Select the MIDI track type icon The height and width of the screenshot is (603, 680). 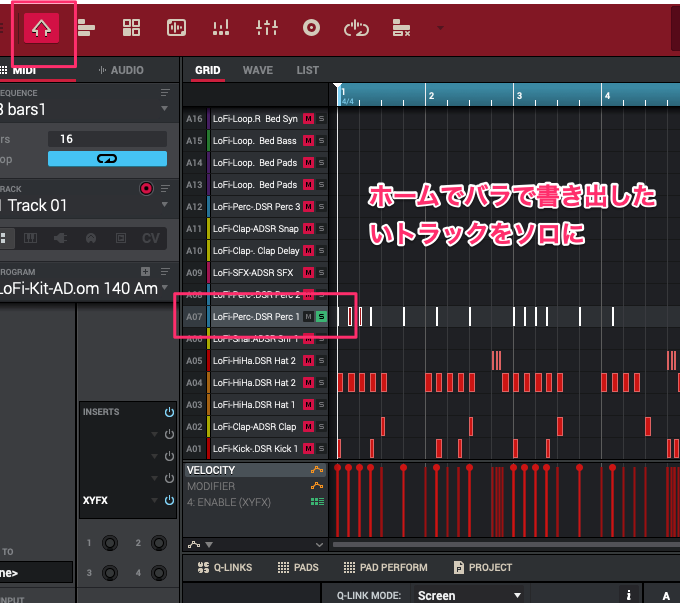[91, 238]
